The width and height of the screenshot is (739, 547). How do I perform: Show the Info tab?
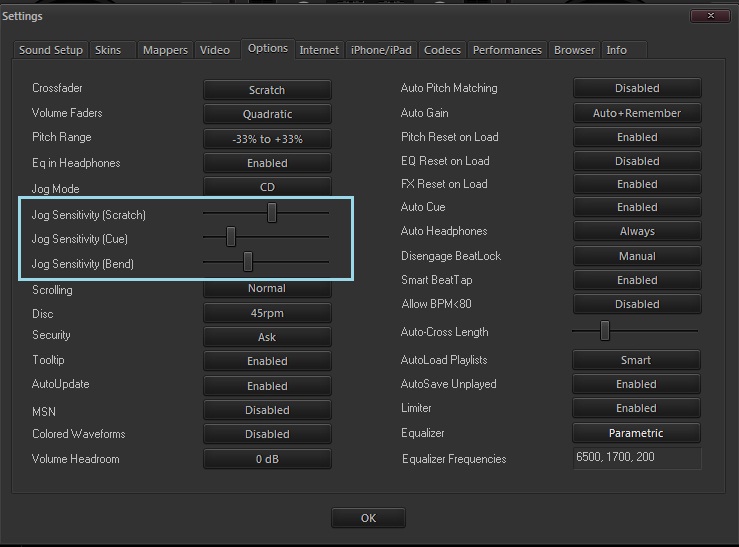click(624, 50)
